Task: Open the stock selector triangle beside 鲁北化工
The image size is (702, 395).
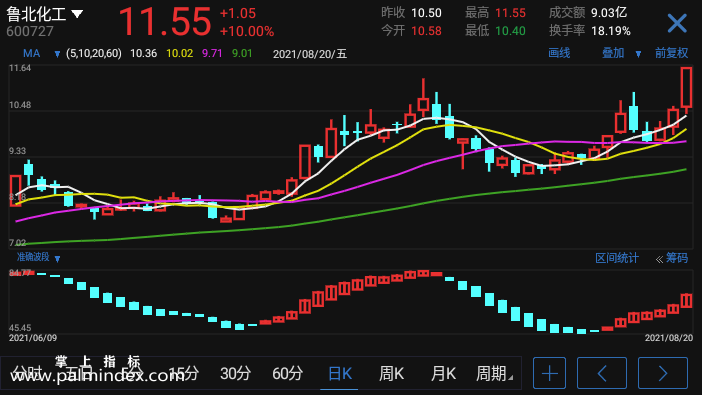Action: [77, 14]
